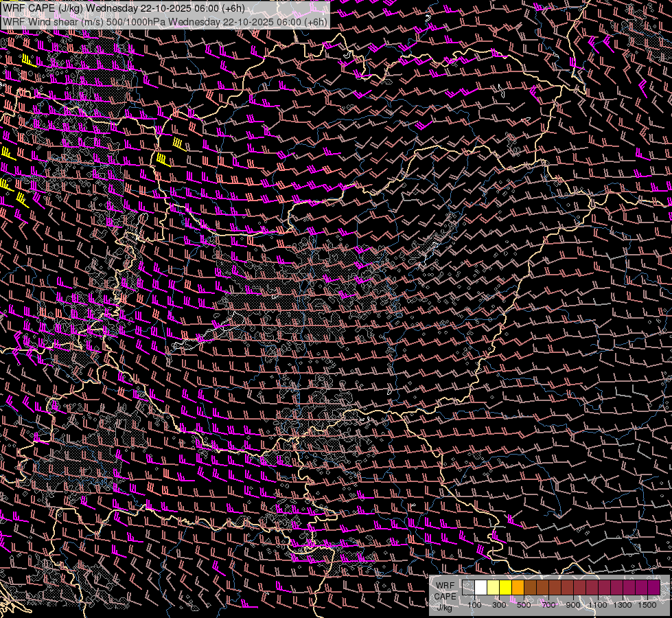Click the WRF CAPE J/kg legend title
Image resolution: width=672 pixels, height=618 pixels.
(x=445, y=596)
